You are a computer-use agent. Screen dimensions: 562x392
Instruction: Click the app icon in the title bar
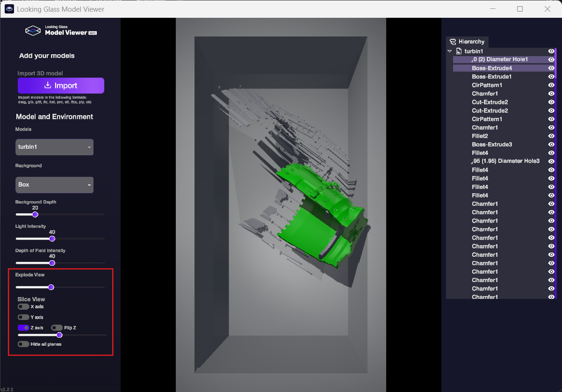point(9,9)
